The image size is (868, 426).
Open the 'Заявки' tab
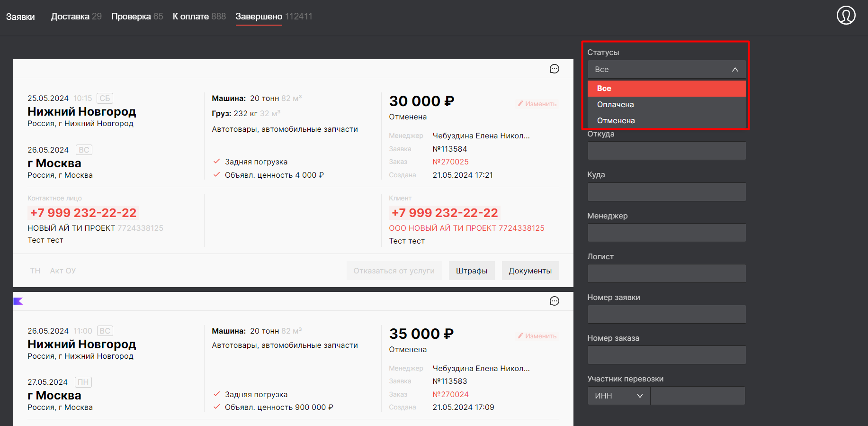pos(20,17)
